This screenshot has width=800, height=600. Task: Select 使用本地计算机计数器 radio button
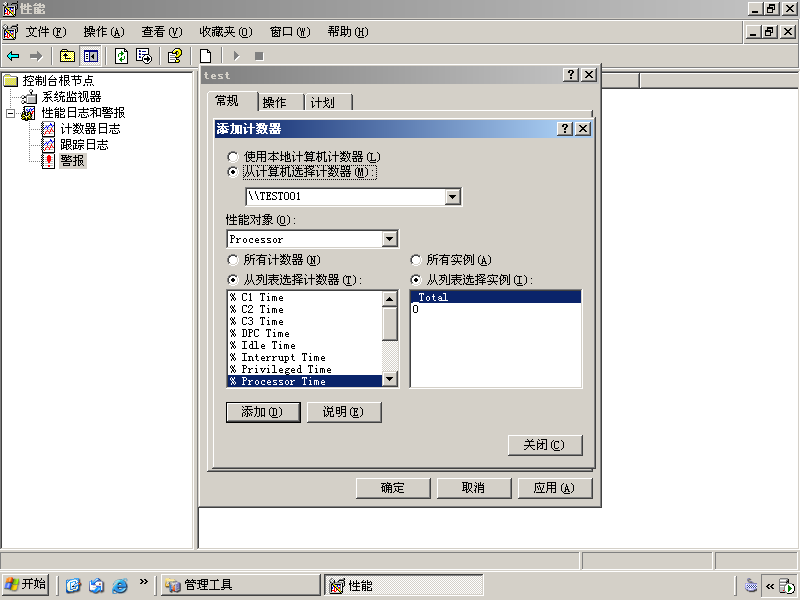233,157
